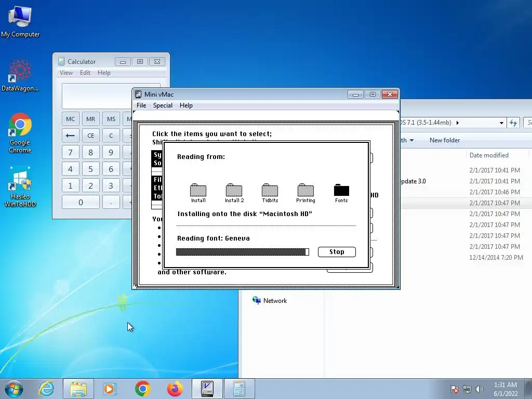The width and height of the screenshot is (532, 399).
Task: Click the Calculator display field
Action: tap(98, 96)
